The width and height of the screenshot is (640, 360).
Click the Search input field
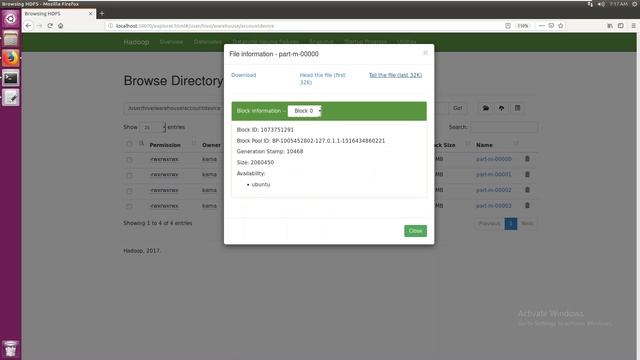point(504,127)
